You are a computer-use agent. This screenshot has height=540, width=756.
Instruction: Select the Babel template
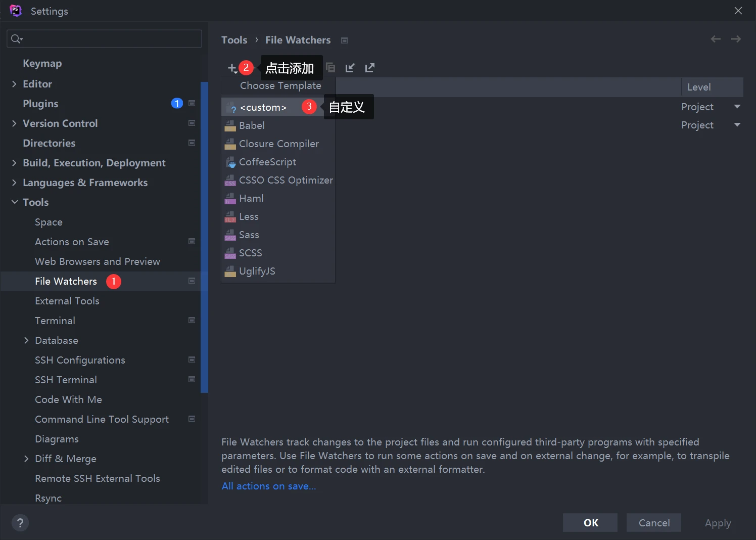pyautogui.click(x=252, y=125)
